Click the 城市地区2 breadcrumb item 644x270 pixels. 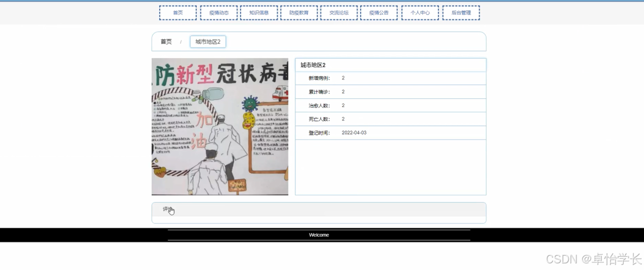[x=208, y=42]
